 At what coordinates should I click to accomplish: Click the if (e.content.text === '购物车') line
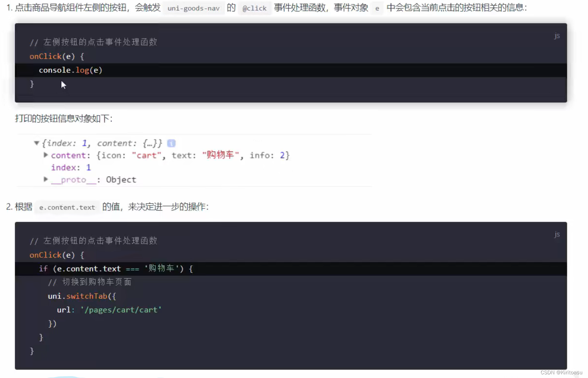click(x=291, y=269)
